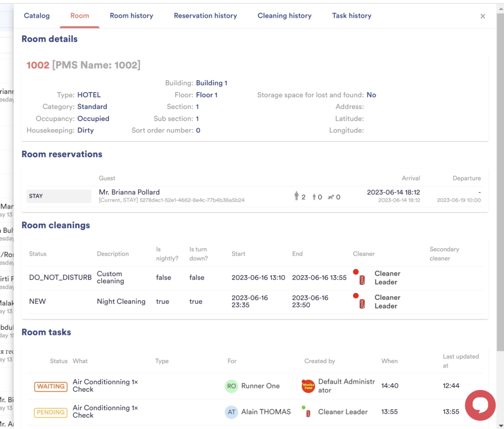Switch to the Catalog tab

(37, 16)
